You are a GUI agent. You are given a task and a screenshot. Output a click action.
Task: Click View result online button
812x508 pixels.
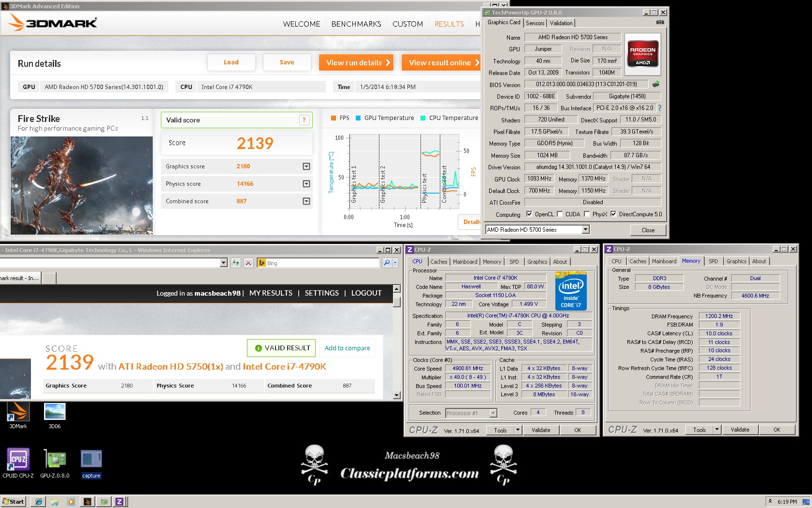tap(442, 62)
